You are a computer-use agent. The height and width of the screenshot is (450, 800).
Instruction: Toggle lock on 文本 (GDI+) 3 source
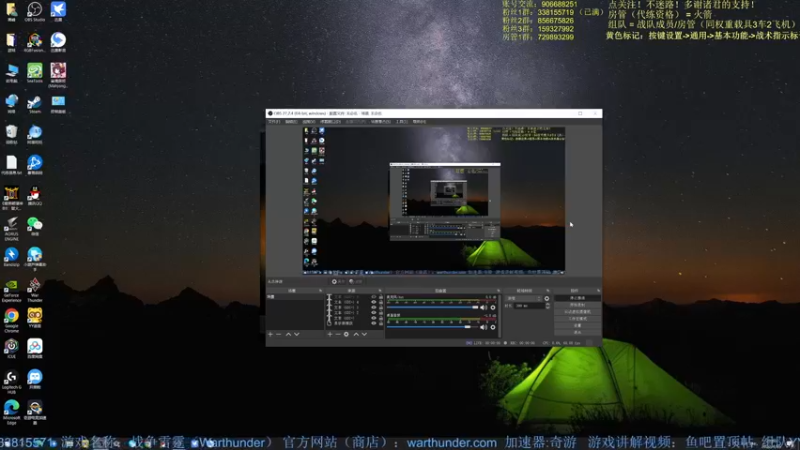tap(381, 308)
